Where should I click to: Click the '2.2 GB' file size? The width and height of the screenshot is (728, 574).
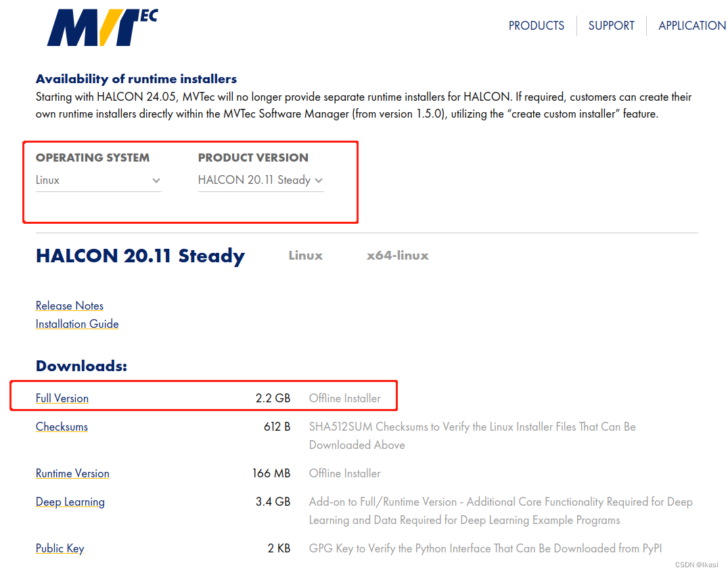[x=273, y=398]
